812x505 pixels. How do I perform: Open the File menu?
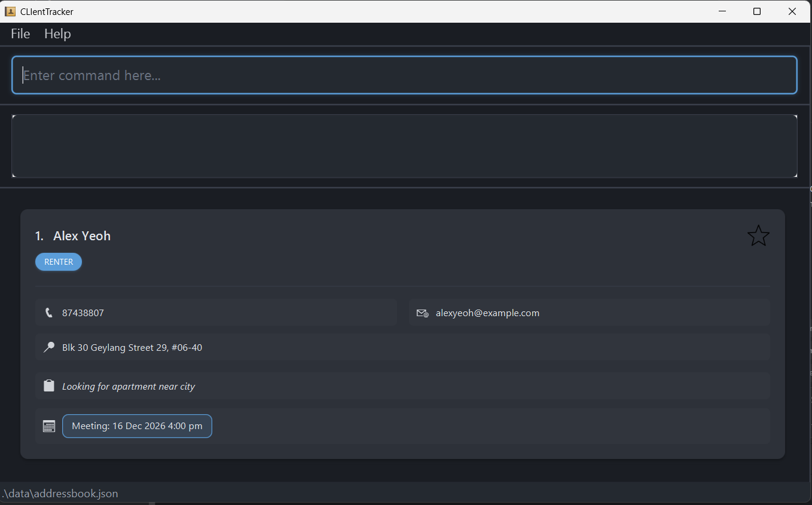tap(20, 34)
